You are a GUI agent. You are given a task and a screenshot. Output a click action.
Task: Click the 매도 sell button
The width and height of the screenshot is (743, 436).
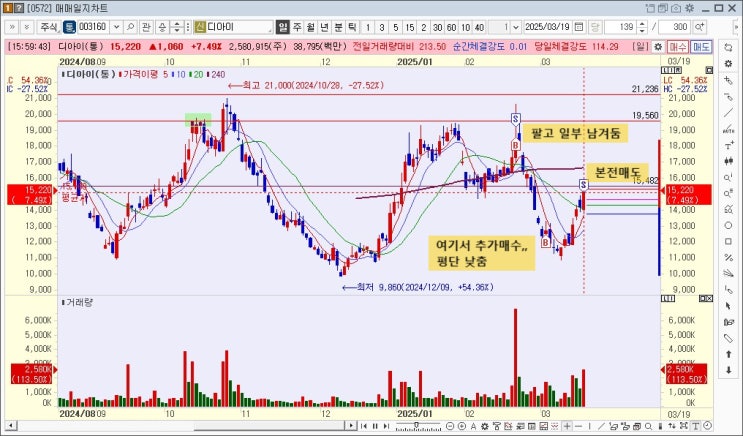701,47
